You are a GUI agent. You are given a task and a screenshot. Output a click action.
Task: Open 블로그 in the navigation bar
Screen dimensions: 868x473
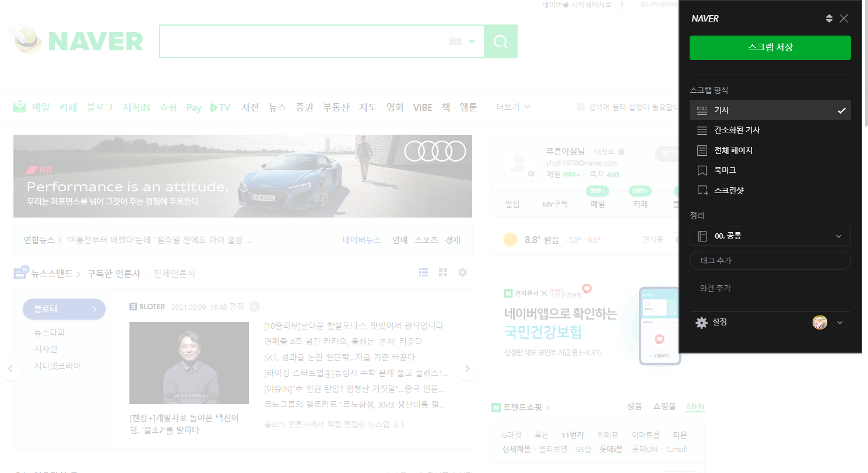[100, 107]
